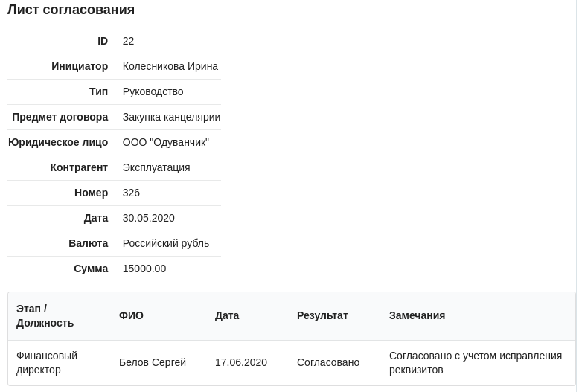This screenshot has height=392, width=579.
Task: Select the approval date 17.06.2020
Action: [241, 362]
